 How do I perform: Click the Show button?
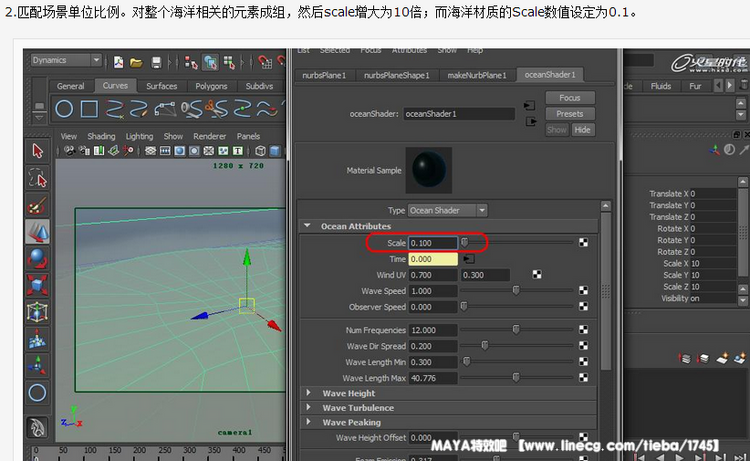click(557, 130)
